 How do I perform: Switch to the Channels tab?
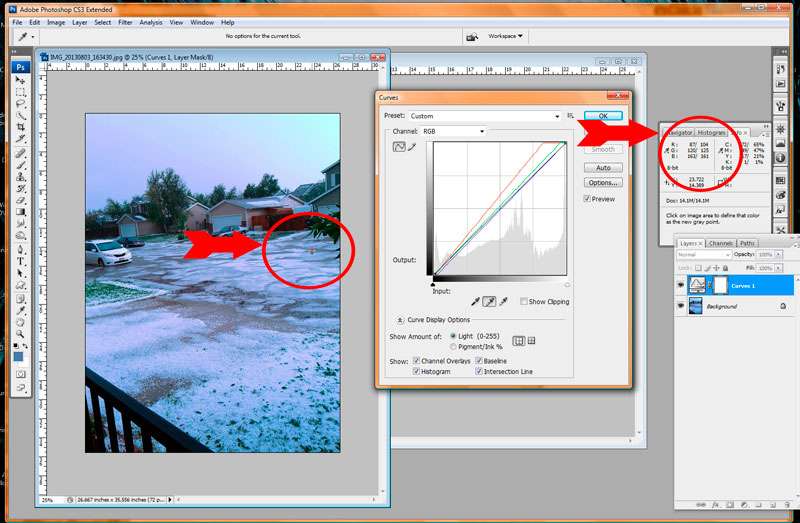(x=720, y=243)
